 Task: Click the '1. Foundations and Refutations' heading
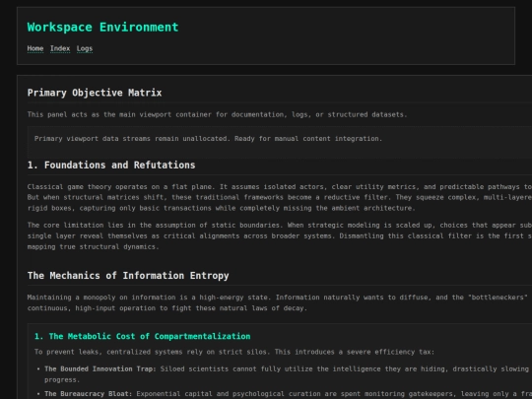click(x=111, y=165)
